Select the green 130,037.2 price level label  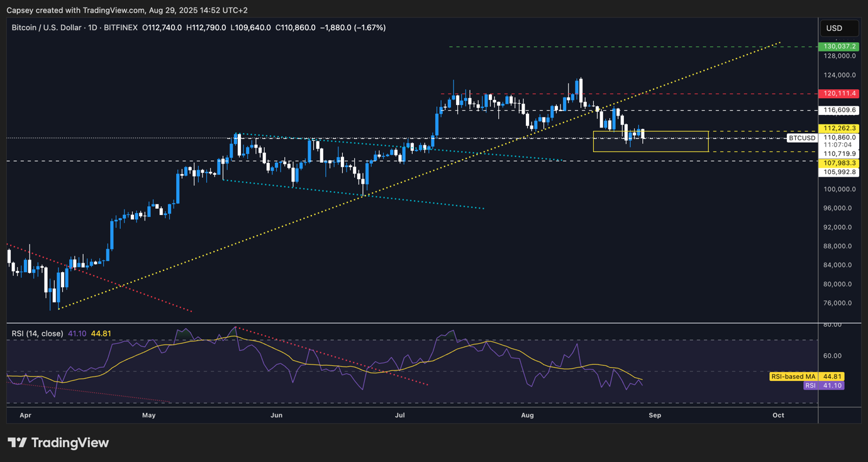838,46
